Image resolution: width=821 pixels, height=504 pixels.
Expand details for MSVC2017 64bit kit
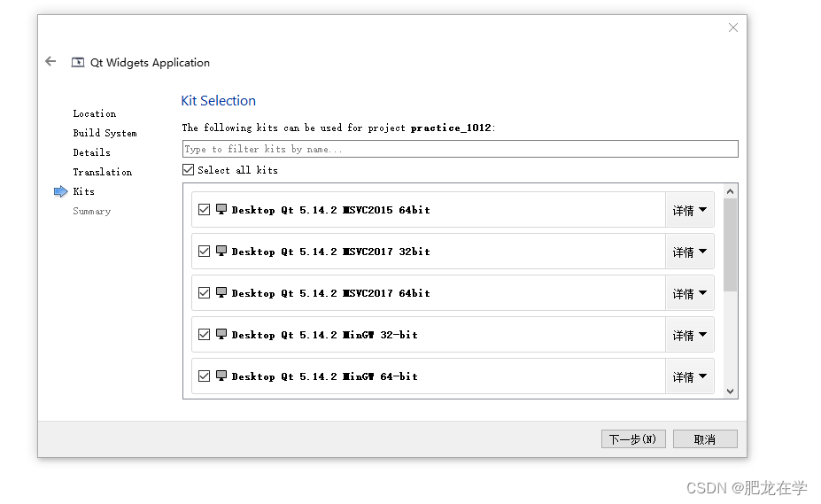pos(690,293)
